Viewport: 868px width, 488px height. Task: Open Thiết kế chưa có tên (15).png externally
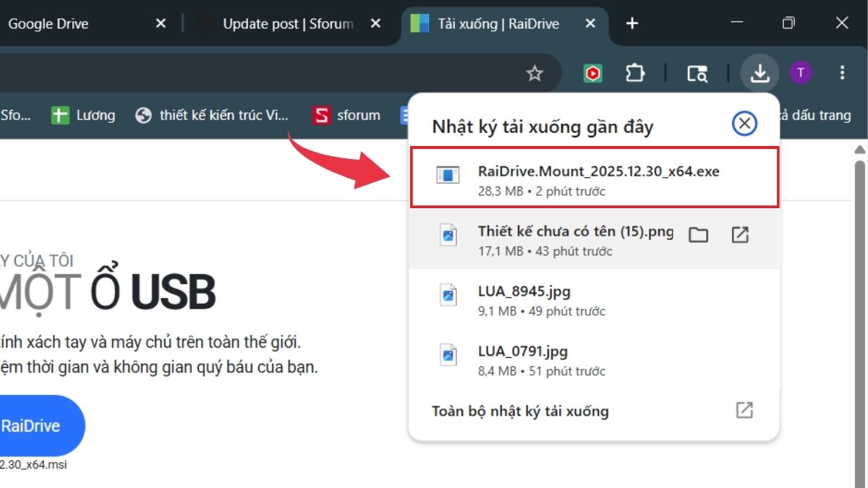click(740, 234)
